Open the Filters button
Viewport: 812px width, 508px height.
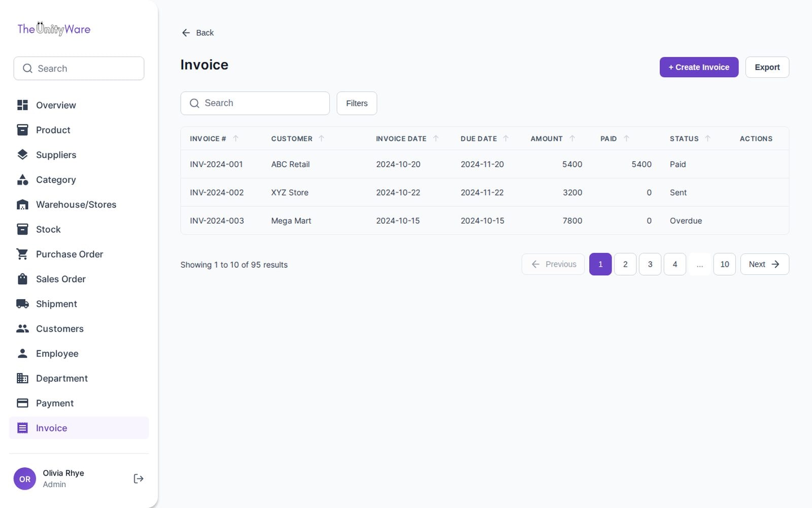pos(357,103)
